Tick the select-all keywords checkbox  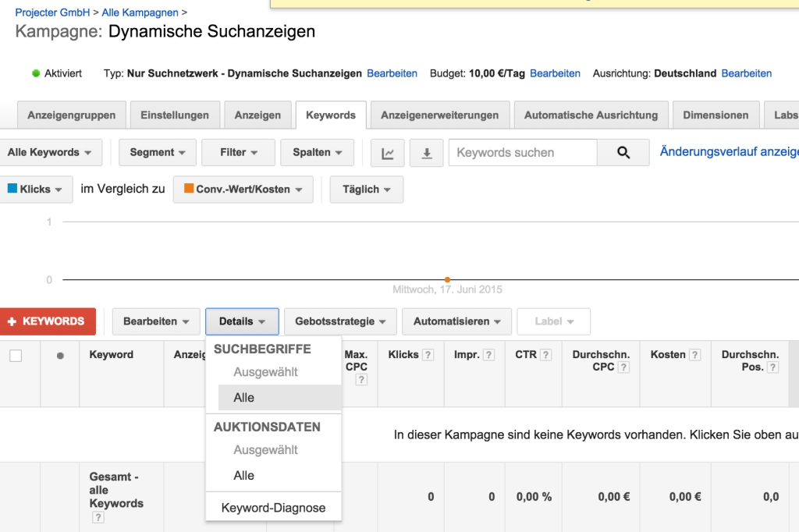16,356
